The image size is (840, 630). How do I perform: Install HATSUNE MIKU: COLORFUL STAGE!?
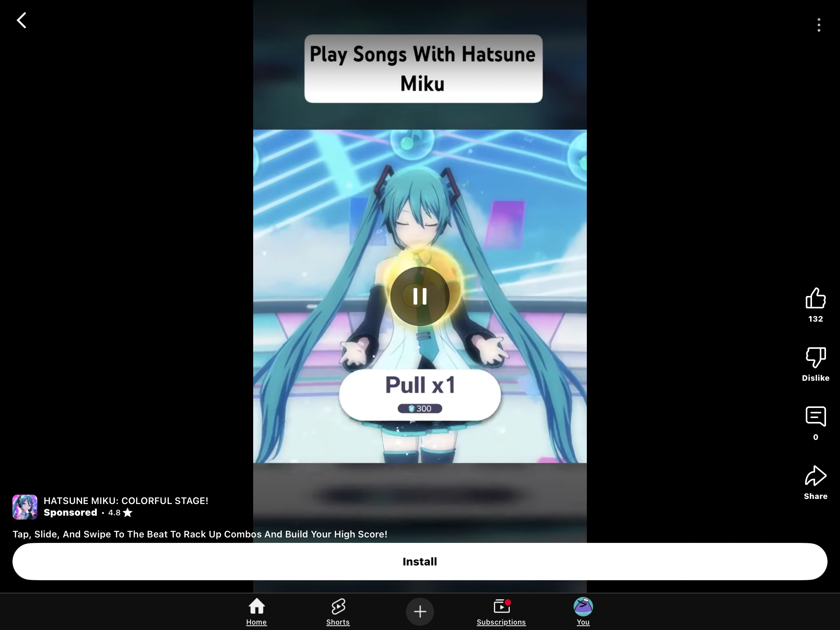420,561
